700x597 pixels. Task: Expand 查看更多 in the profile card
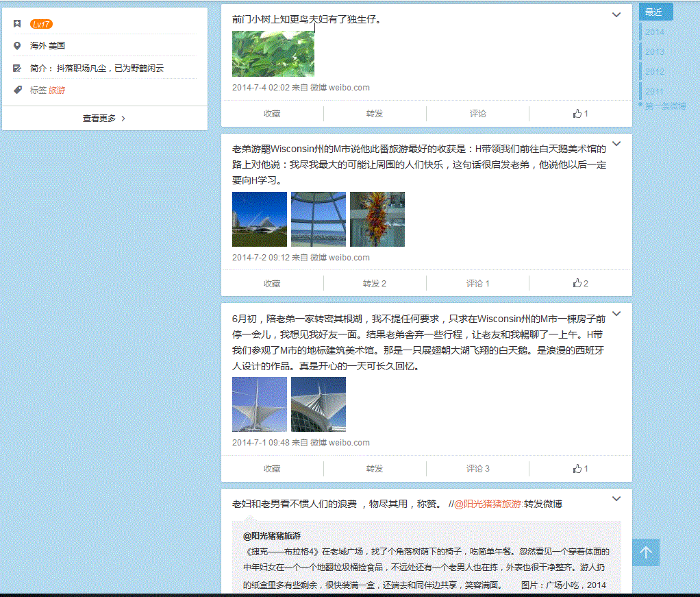pyautogui.click(x=104, y=118)
